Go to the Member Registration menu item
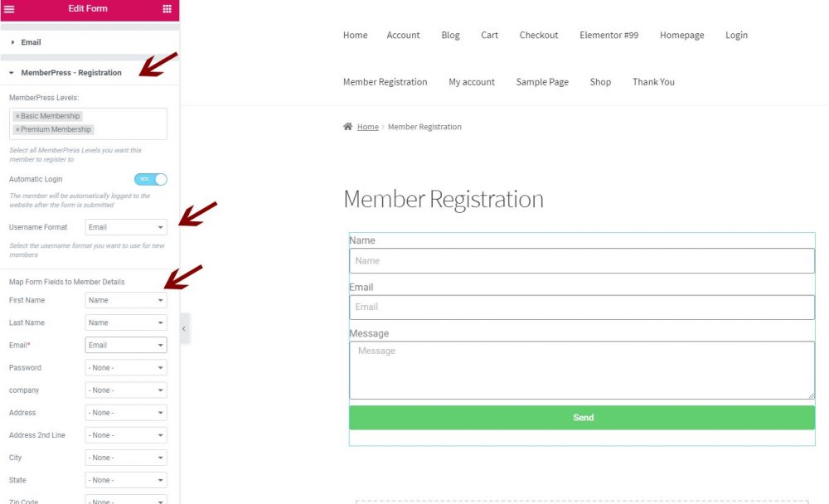This screenshot has width=829, height=504. pos(385,82)
